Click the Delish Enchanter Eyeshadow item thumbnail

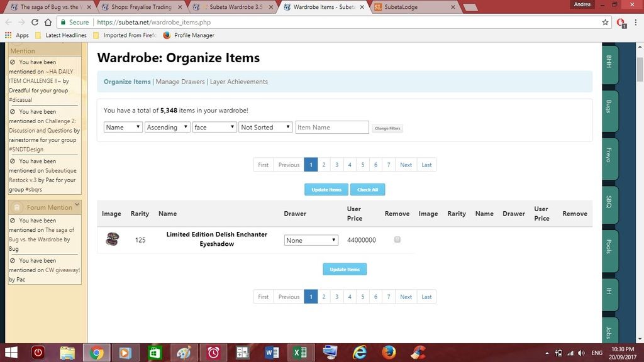tap(112, 239)
